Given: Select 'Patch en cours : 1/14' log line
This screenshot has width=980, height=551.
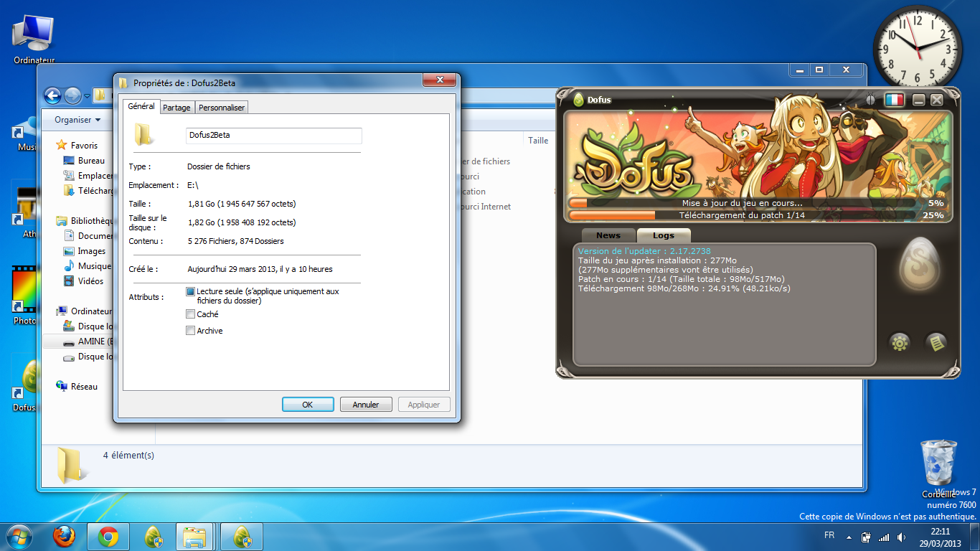Looking at the screenshot, I should pos(682,279).
